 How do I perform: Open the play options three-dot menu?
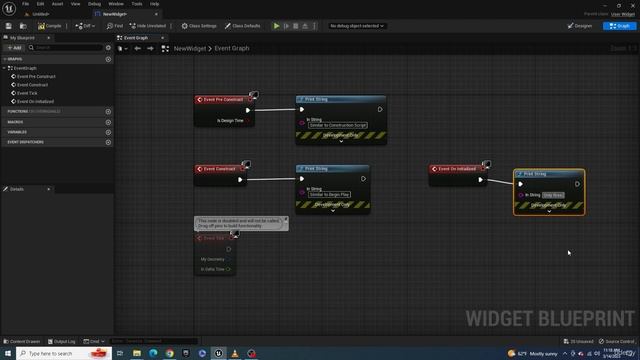pyautogui.click(x=314, y=26)
